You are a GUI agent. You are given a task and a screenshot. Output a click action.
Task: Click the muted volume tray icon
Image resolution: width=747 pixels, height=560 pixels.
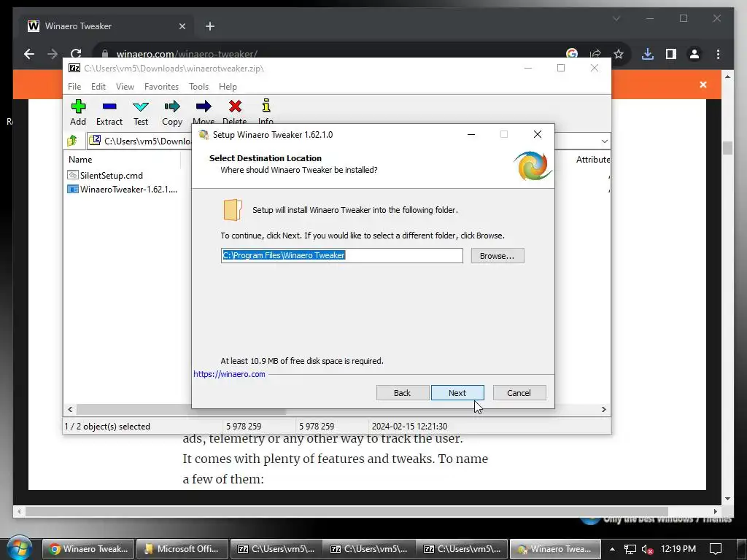[x=647, y=550]
